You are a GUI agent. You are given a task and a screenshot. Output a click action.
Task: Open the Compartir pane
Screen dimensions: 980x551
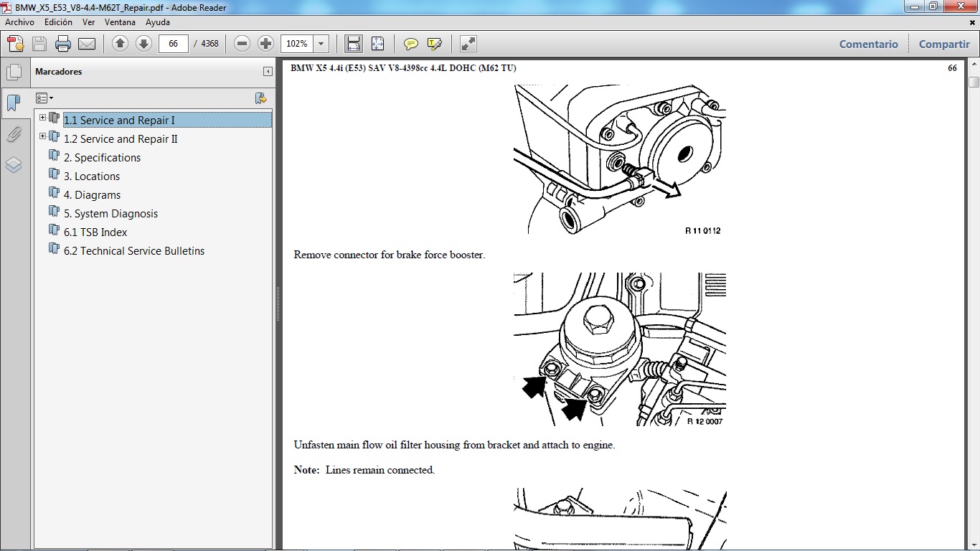click(x=944, y=44)
